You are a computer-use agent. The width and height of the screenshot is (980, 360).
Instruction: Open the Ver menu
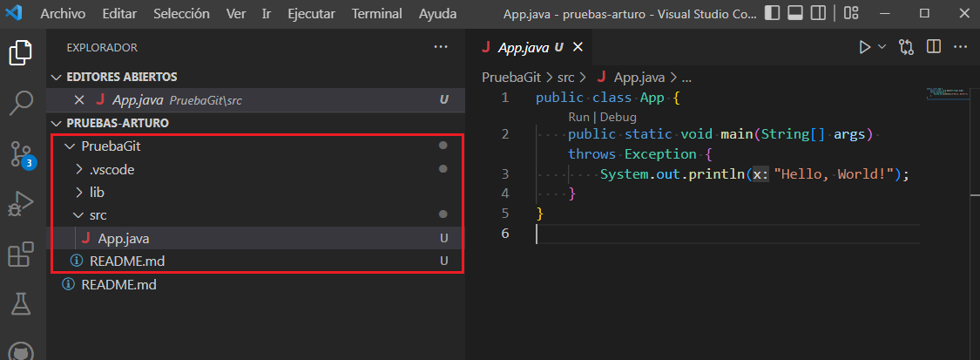pos(235,13)
